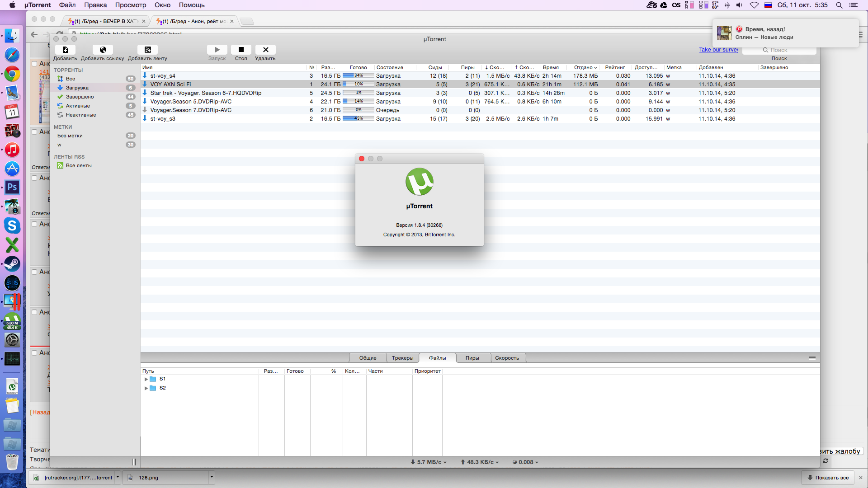Open µTorrent icon in the Dock
The height and width of the screenshot is (488, 868).
pyautogui.click(x=12, y=321)
